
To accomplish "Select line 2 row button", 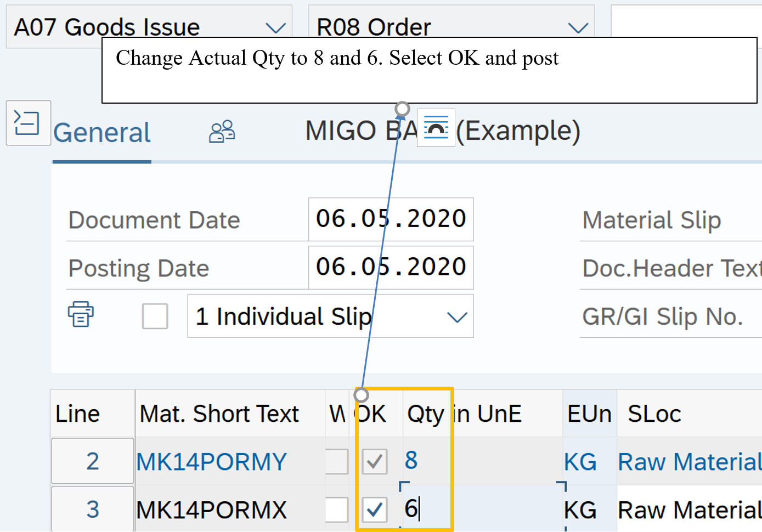I will (92, 461).
